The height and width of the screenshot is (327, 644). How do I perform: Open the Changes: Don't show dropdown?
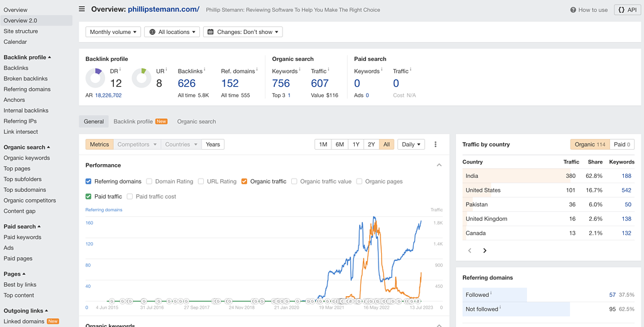243,31
